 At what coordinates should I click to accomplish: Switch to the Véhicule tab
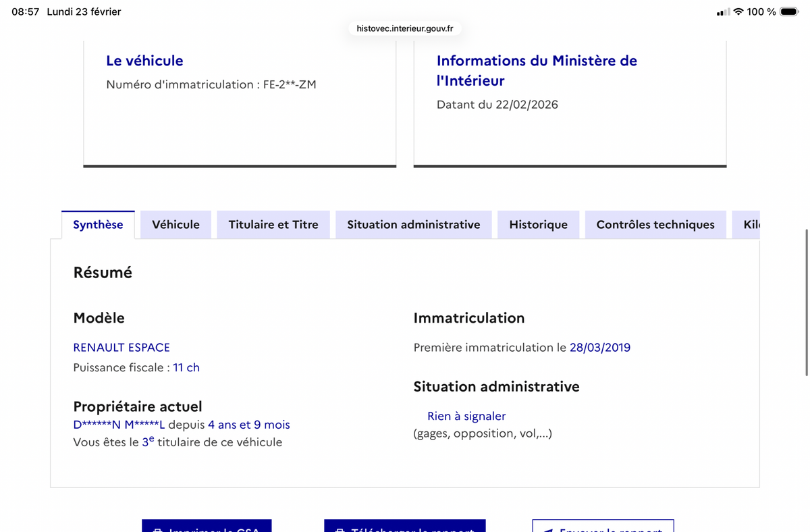[x=175, y=224]
